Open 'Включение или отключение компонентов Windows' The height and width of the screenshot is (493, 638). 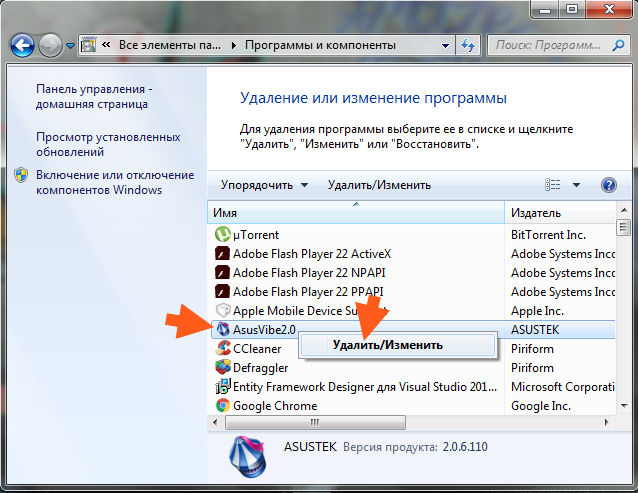click(x=115, y=182)
